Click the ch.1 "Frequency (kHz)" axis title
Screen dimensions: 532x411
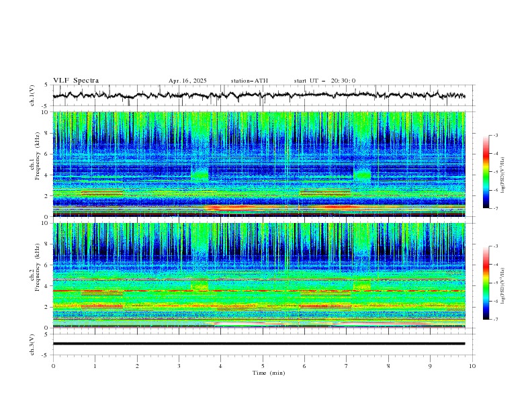coord(37,156)
